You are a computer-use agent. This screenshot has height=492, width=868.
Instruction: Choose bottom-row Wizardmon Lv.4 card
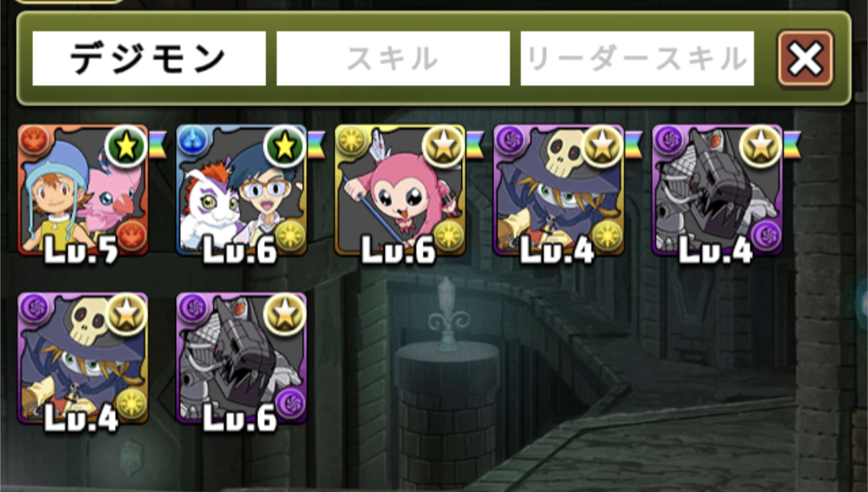[x=83, y=359]
